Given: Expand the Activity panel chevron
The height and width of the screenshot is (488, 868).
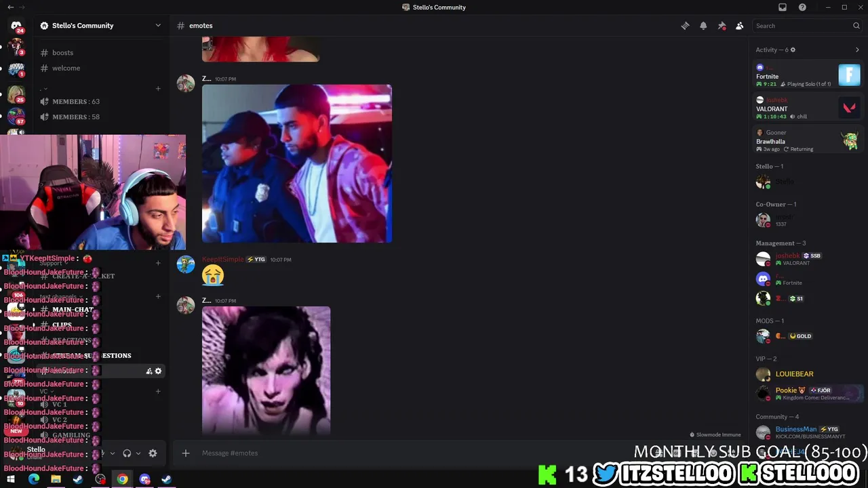Looking at the screenshot, I should coord(857,49).
